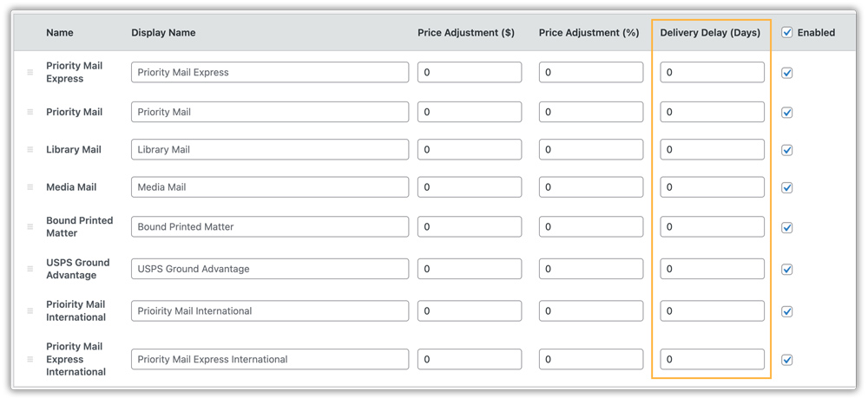The image size is (868, 398).
Task: Click the drag handle for Priority Mail Express
Action: [30, 73]
